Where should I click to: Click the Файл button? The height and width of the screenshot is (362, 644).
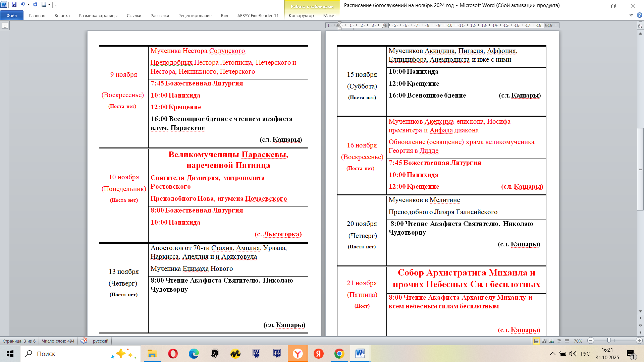(x=12, y=16)
